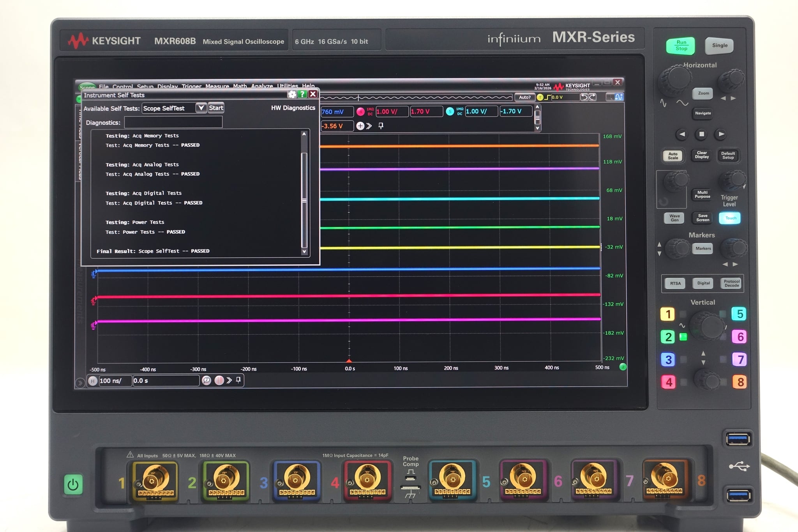Click the horizontal zoom magnifier (Z) icon

(x=207, y=381)
